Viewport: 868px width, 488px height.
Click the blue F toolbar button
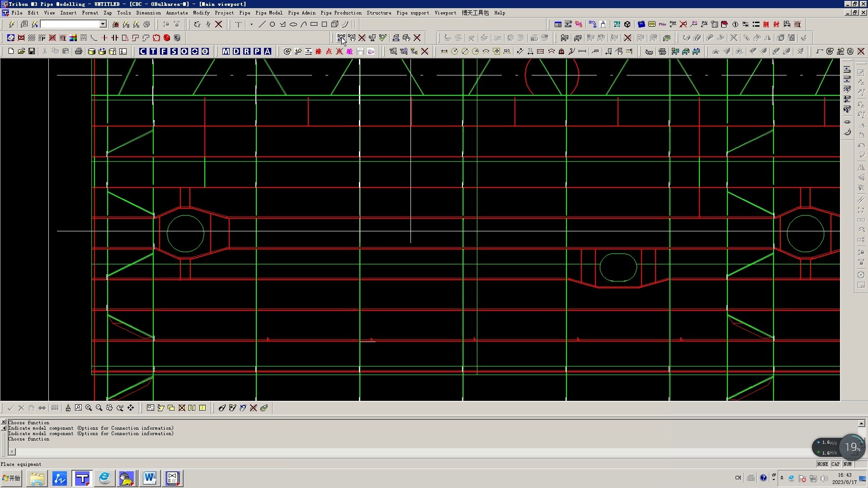(164, 52)
